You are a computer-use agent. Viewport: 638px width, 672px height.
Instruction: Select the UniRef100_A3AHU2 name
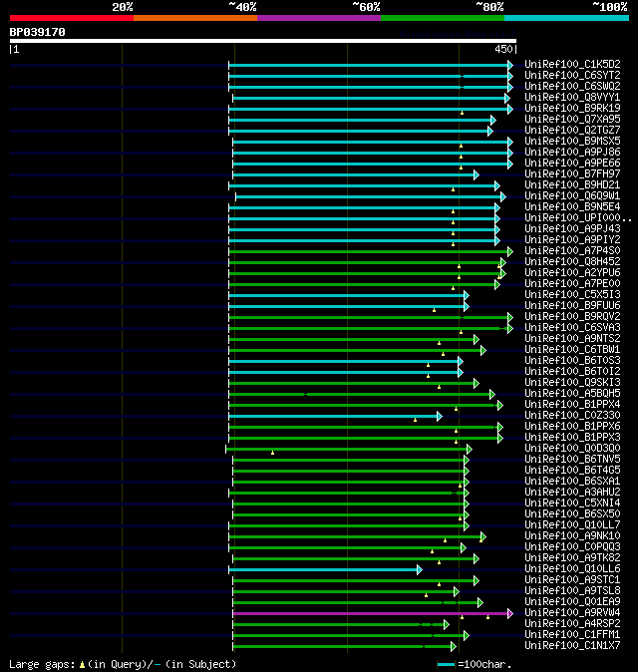tap(572, 492)
